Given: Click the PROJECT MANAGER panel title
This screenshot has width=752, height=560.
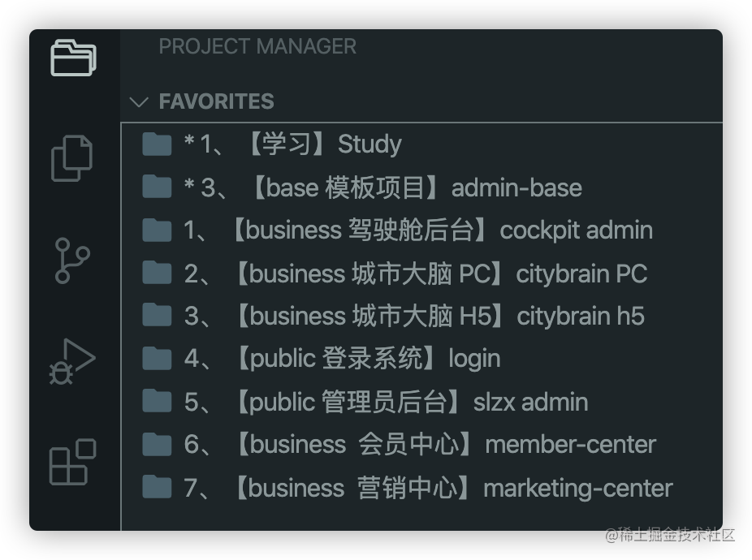Looking at the screenshot, I should [x=257, y=46].
